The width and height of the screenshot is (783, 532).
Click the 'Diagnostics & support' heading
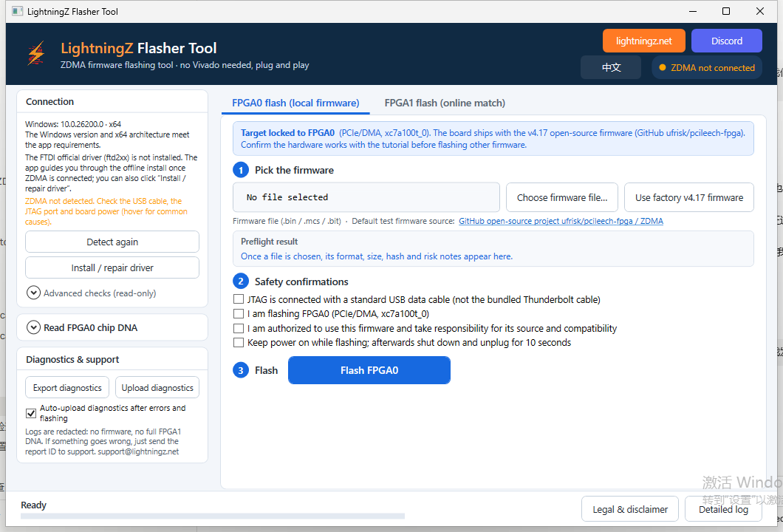click(x=72, y=359)
